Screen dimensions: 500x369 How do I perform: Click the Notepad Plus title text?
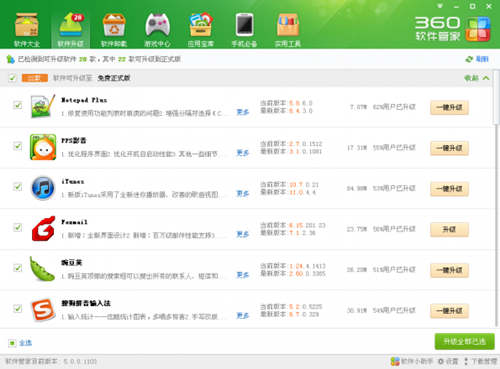tap(84, 100)
